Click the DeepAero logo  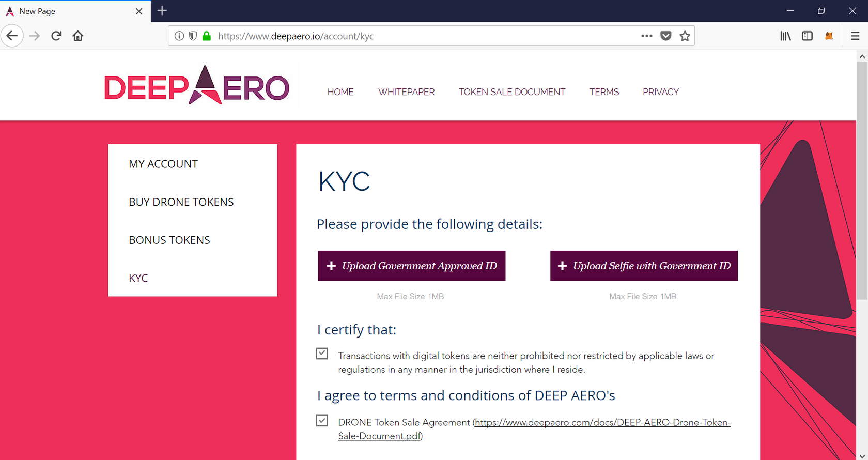pyautogui.click(x=197, y=85)
